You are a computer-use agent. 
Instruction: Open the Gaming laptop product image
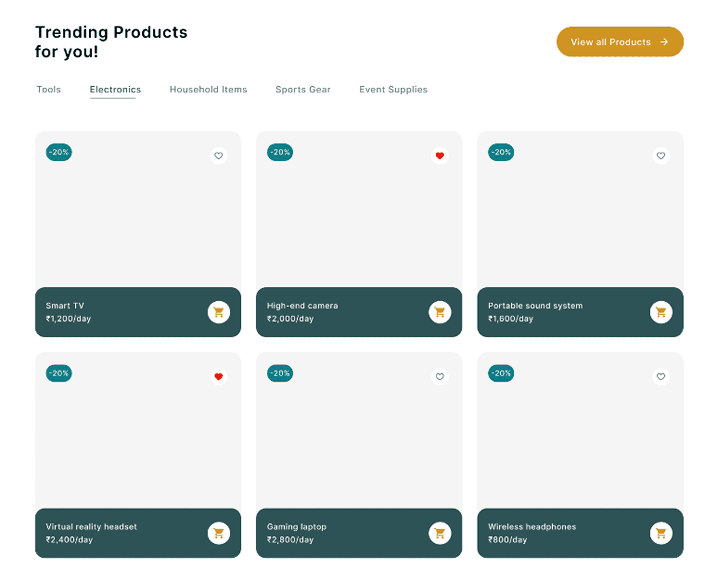pyautogui.click(x=359, y=438)
